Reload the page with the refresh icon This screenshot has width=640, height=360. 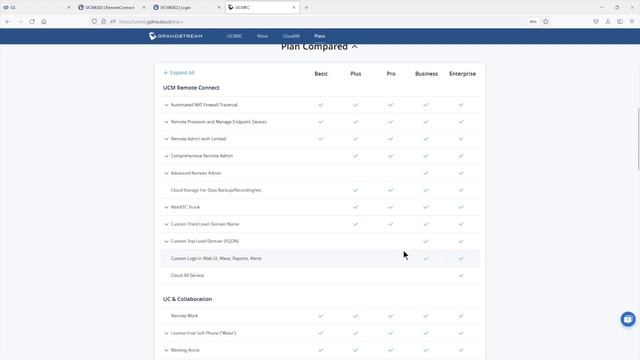pyautogui.click(x=32, y=22)
